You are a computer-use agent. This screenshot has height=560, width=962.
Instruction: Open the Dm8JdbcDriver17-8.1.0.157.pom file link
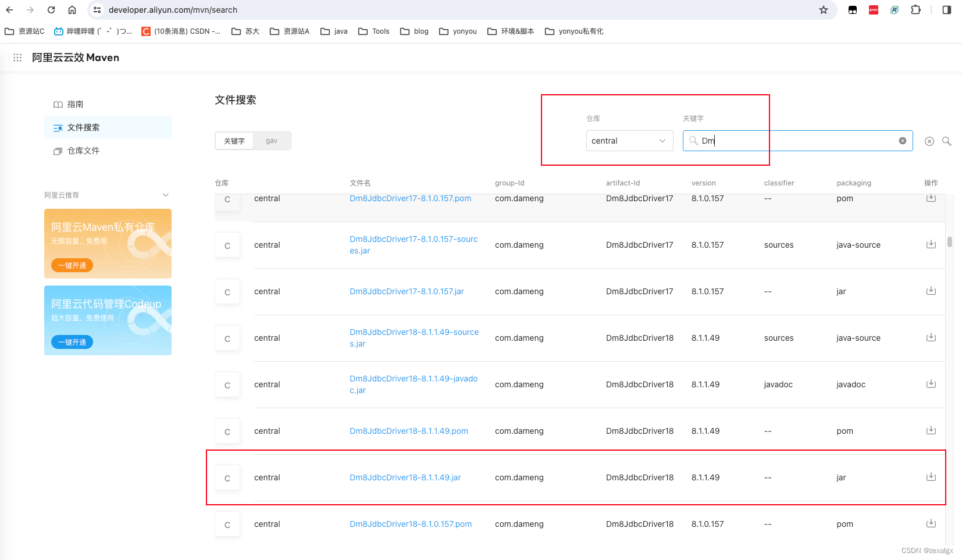click(411, 198)
